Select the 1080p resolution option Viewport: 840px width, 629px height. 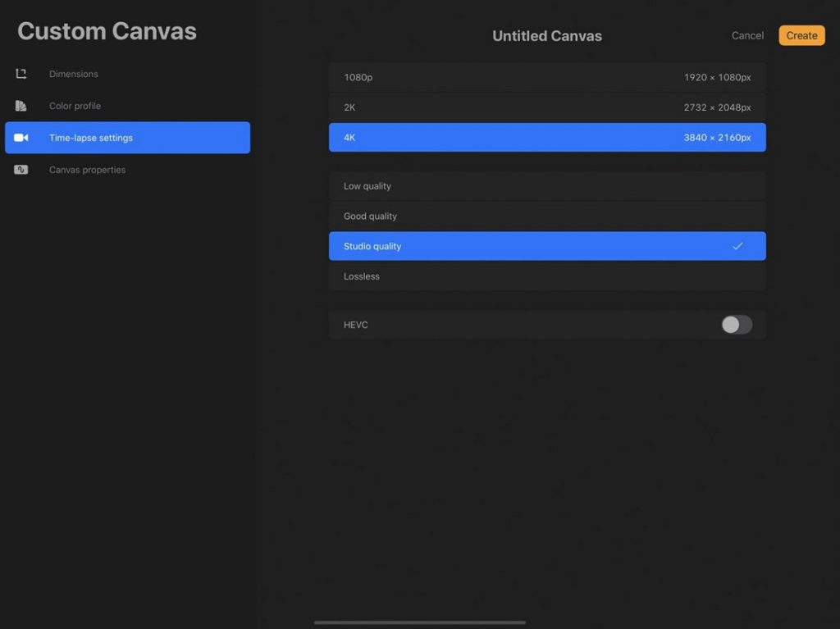(547, 77)
